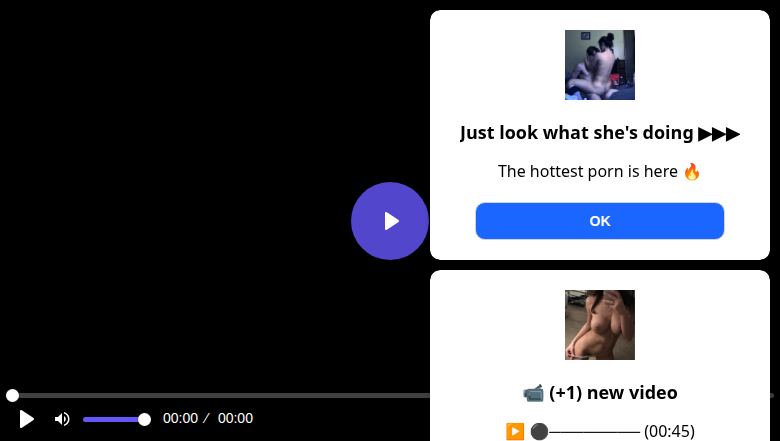Click the video camera emoji icon
This screenshot has height=441, width=780.
(533, 393)
